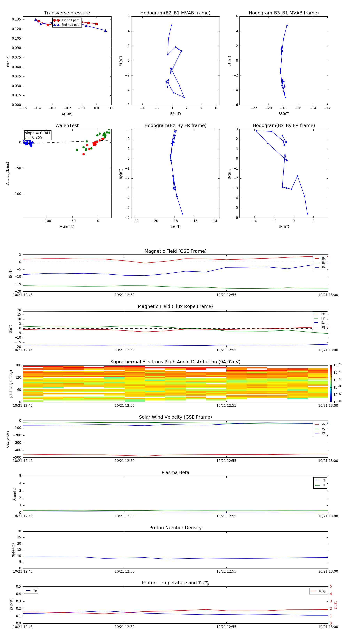351x644 pixels.
Task: Click the Bz' legend entry in Flux Rope plot
Action: pos(320,323)
